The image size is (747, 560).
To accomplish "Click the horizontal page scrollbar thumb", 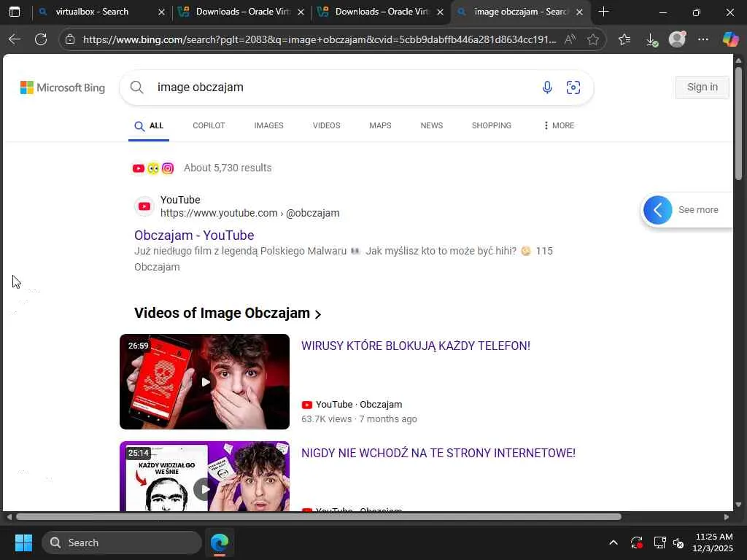I will pyautogui.click(x=318, y=517).
